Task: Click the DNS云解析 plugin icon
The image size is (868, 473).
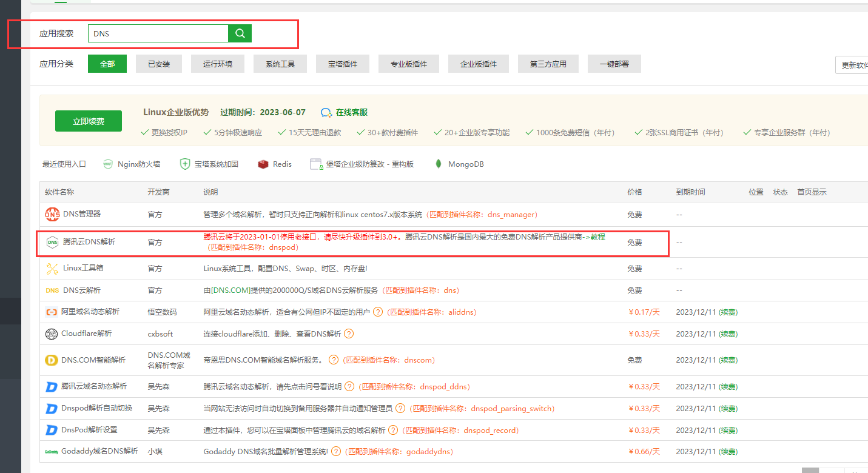Action: coord(52,290)
